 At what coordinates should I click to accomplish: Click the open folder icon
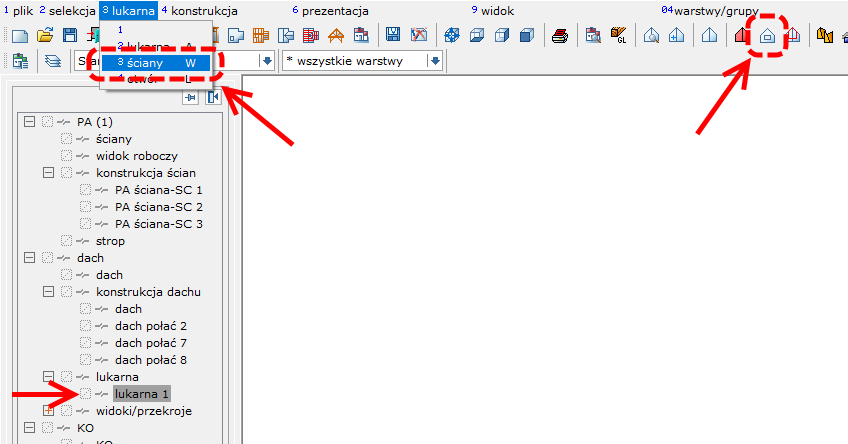click(x=45, y=37)
